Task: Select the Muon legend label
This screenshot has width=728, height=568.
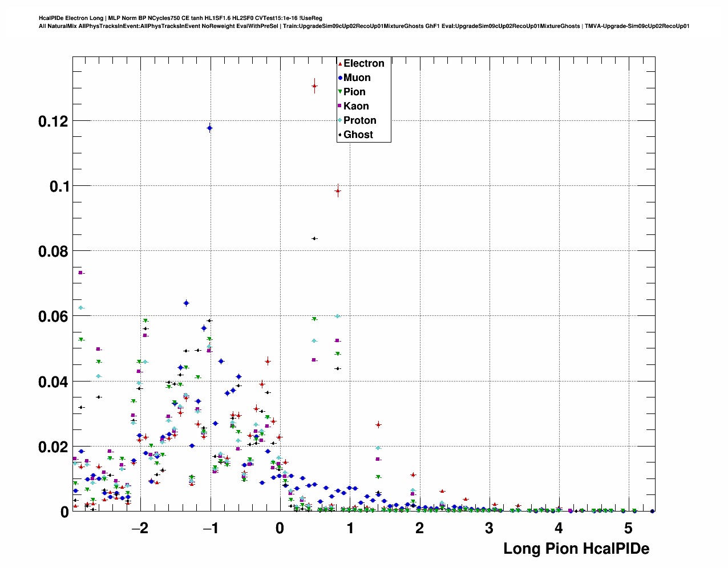Action: point(357,78)
